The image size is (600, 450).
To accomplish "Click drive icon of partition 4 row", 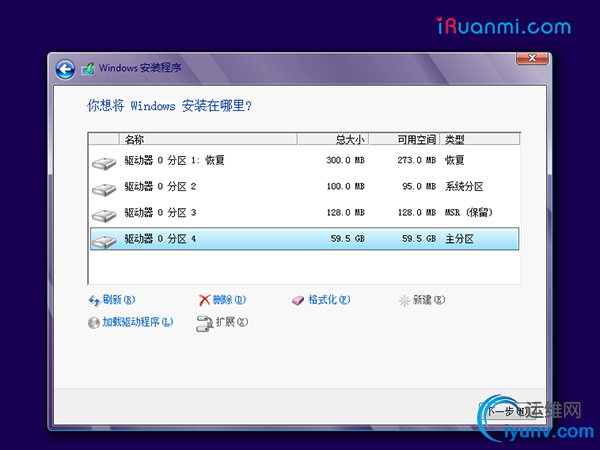I will [104, 242].
